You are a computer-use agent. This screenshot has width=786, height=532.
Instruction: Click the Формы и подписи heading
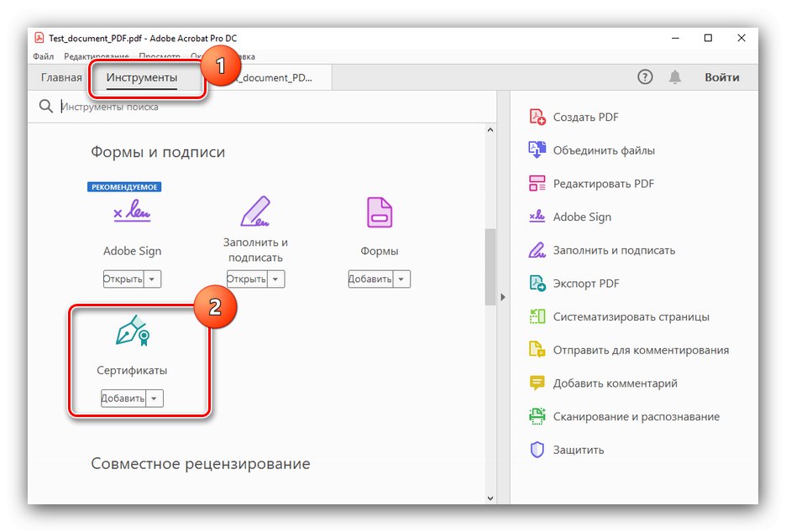point(158,152)
